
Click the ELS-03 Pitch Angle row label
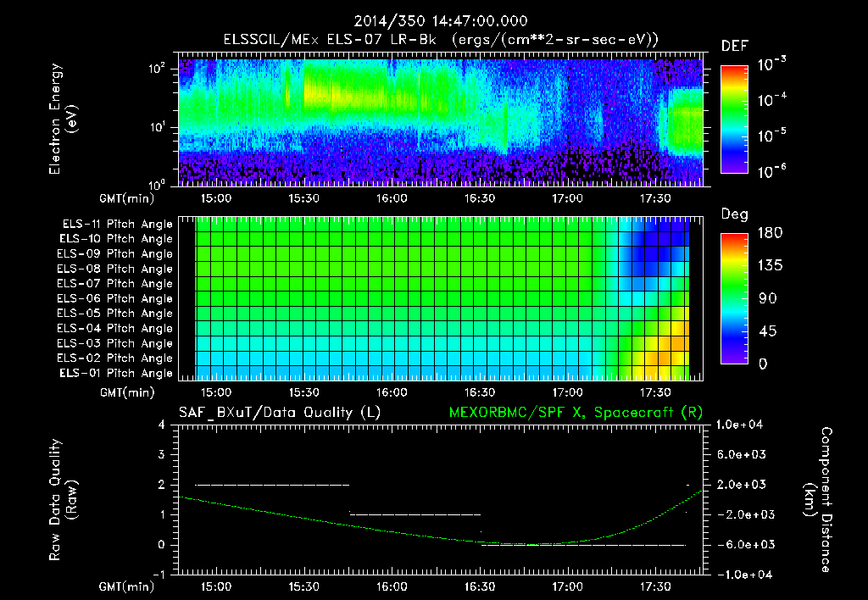pos(114,343)
